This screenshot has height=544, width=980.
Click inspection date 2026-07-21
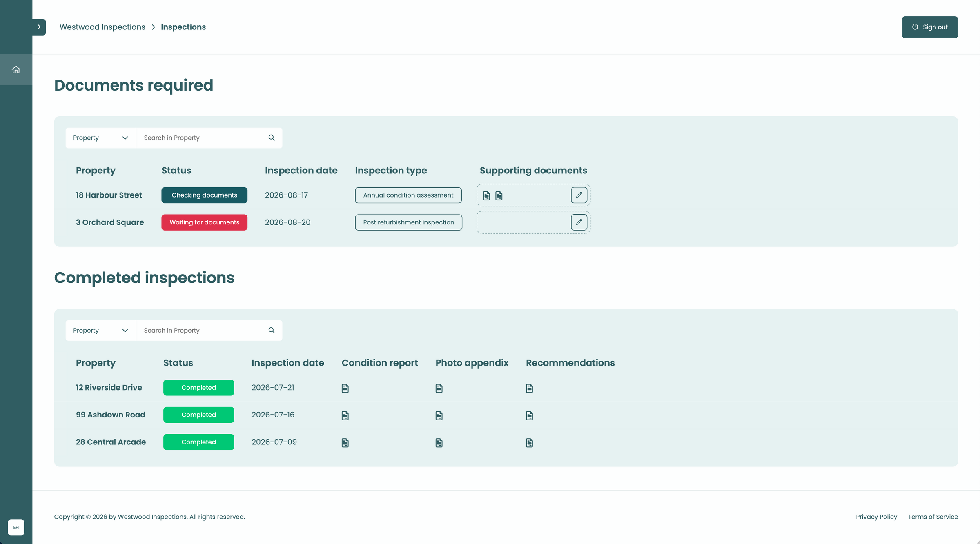pyautogui.click(x=273, y=388)
